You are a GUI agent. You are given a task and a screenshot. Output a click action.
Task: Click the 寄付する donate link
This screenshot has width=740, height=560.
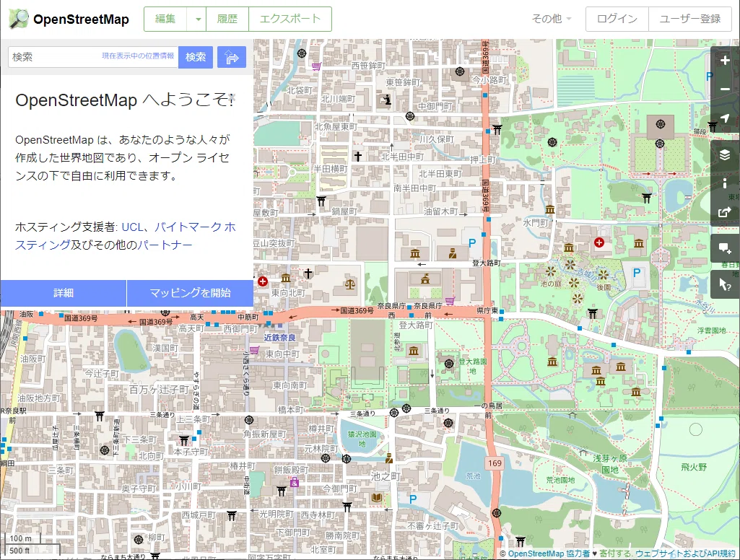coord(615,554)
